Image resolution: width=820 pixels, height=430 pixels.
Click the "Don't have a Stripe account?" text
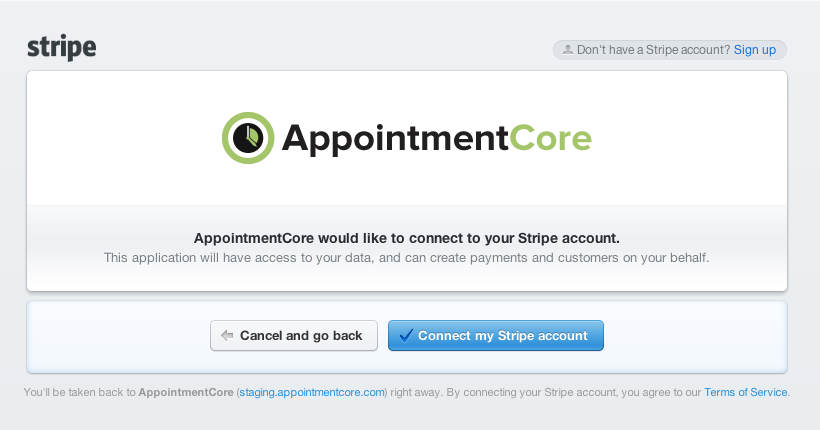point(653,50)
